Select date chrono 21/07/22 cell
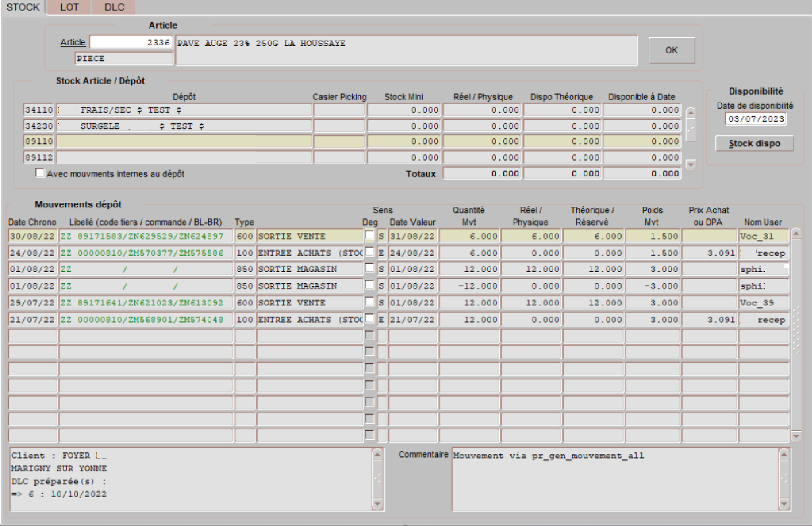This screenshot has width=812, height=526. 33,320
